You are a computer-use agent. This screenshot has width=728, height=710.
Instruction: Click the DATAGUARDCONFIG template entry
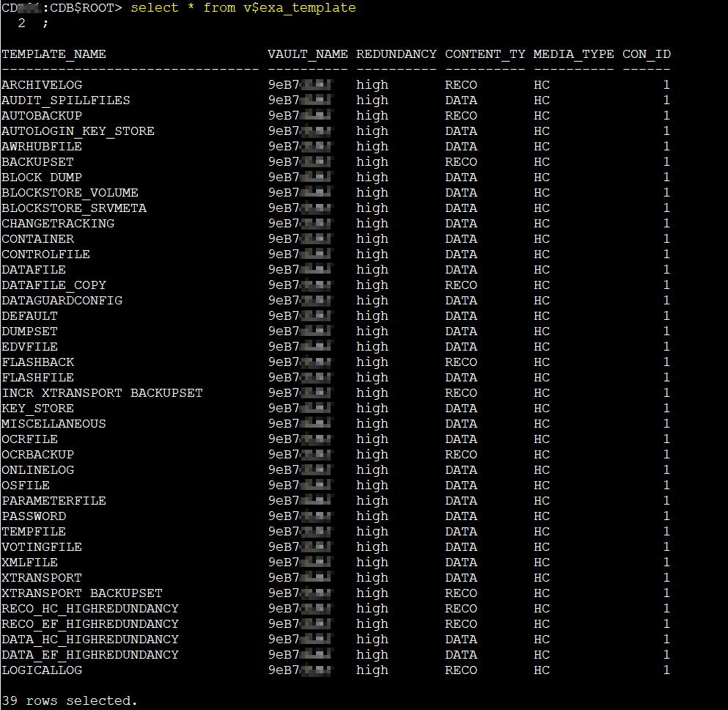(x=62, y=301)
